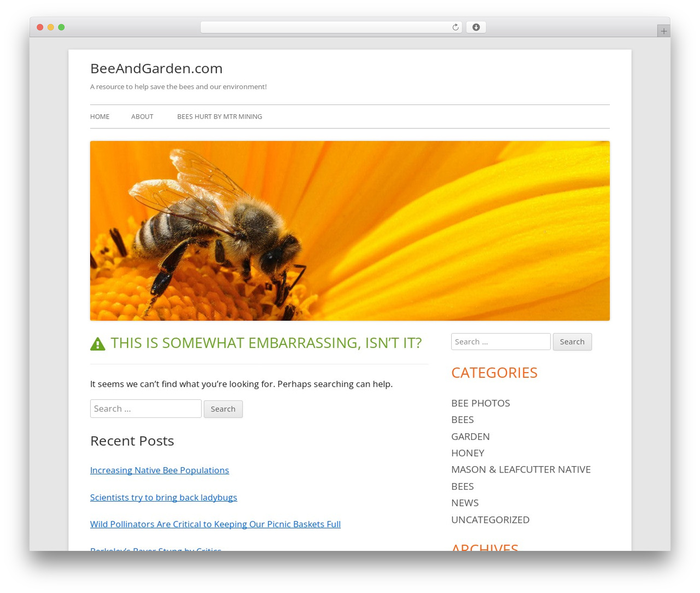The image size is (700, 593).
Task: Open the BEES category
Action: point(463,420)
